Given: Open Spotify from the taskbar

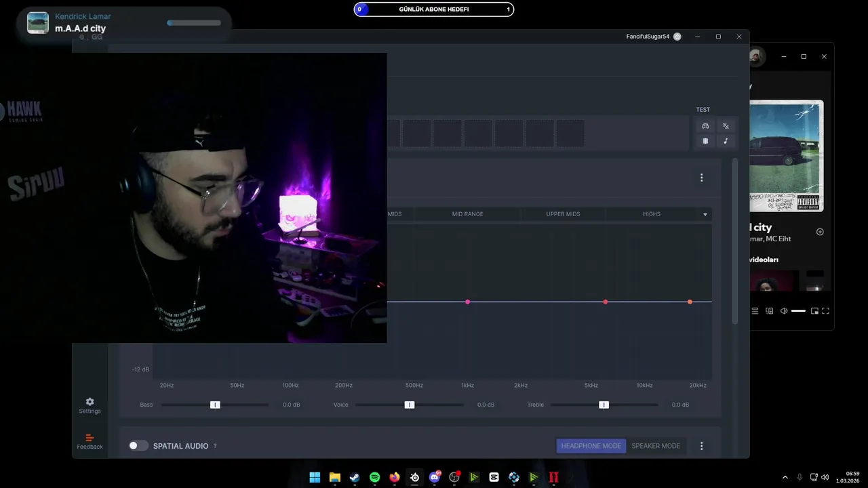Looking at the screenshot, I should [375, 477].
